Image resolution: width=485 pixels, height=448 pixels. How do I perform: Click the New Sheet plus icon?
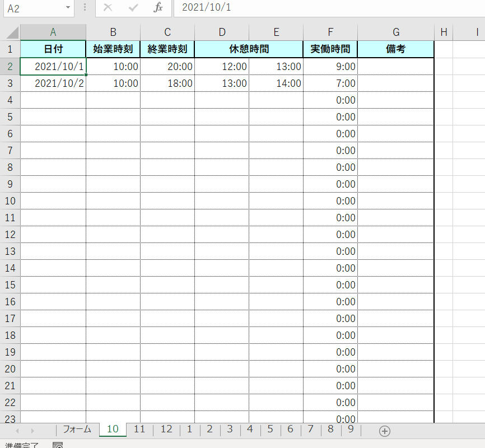(384, 430)
